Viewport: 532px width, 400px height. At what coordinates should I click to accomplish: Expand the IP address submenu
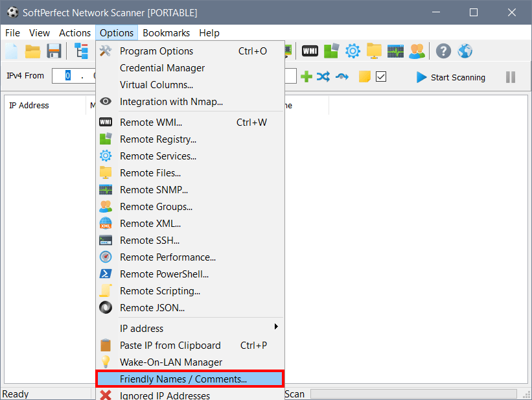(x=190, y=328)
